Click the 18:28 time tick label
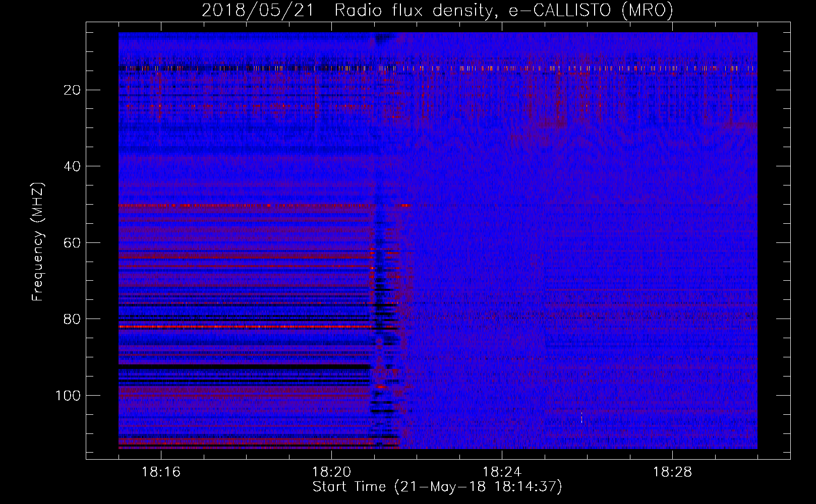 click(x=672, y=472)
